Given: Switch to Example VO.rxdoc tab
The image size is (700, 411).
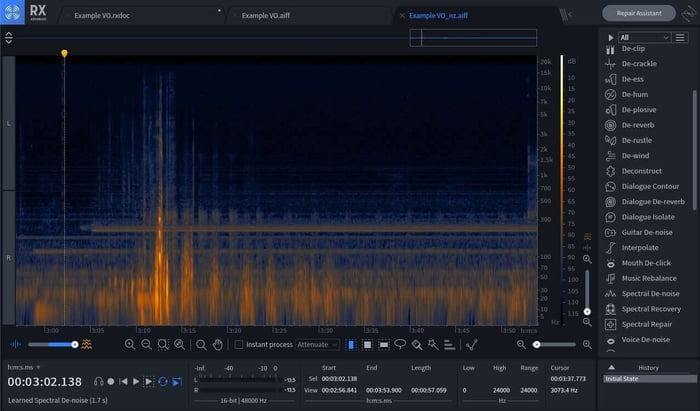Looking at the screenshot, I should [102, 16].
